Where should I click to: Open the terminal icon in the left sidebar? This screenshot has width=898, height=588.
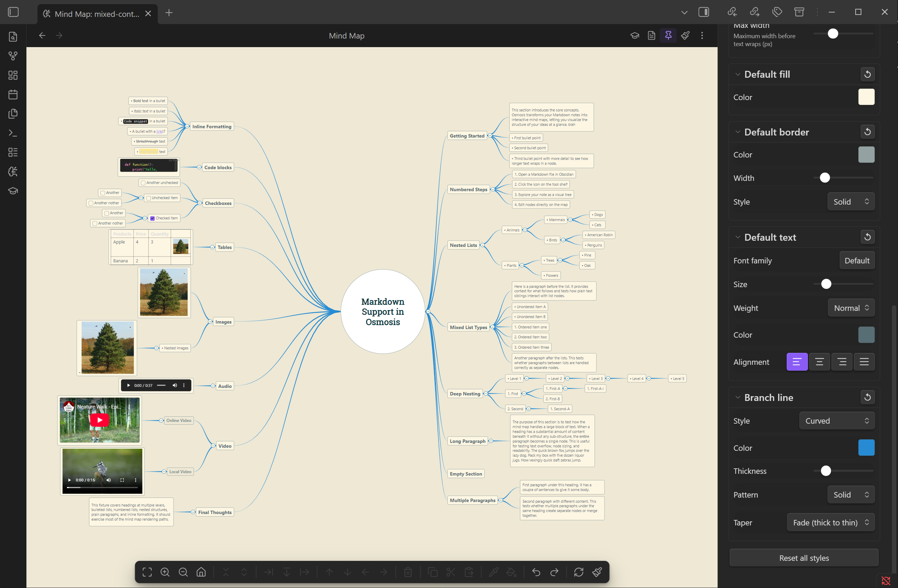(12, 133)
